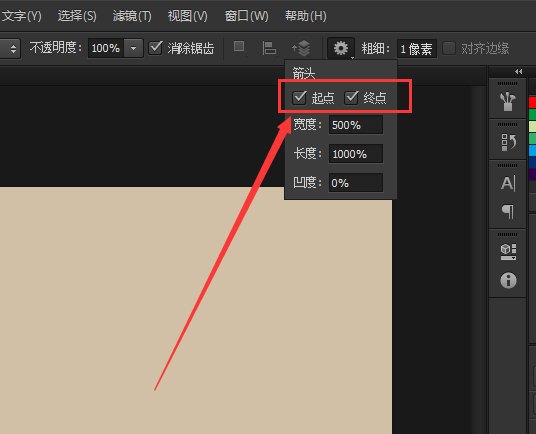The width and height of the screenshot is (536, 434).
Task: Expand the collapsed panels double arrow
Action: pyautogui.click(x=518, y=71)
